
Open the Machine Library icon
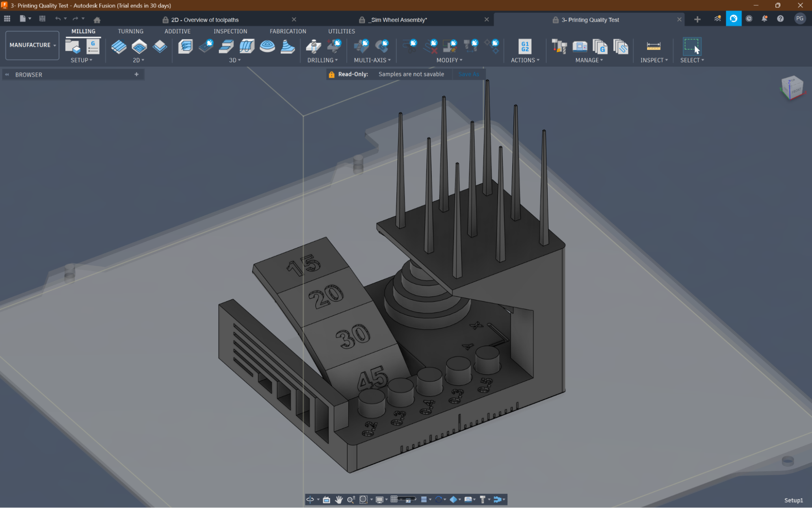click(580, 47)
